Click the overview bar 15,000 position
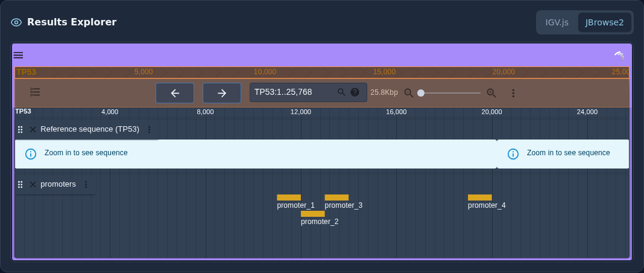 pyautogui.click(x=384, y=72)
